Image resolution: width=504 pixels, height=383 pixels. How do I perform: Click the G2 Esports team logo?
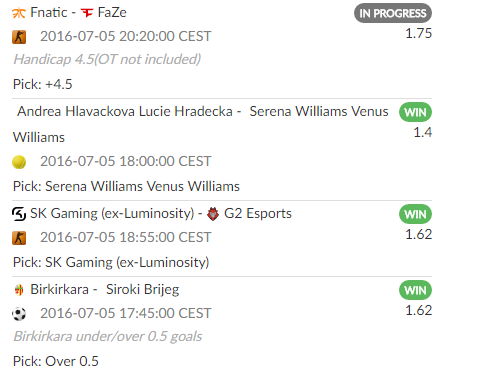coord(213,214)
